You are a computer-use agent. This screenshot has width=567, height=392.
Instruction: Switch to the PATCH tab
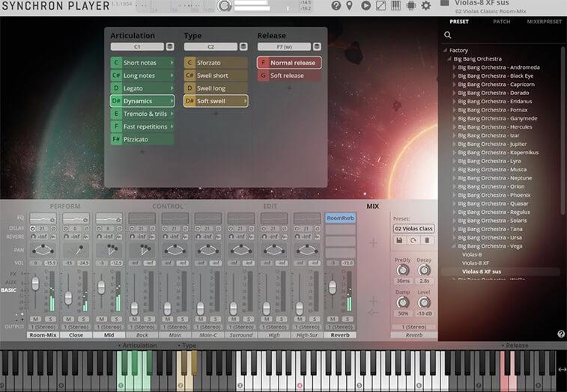(x=502, y=22)
